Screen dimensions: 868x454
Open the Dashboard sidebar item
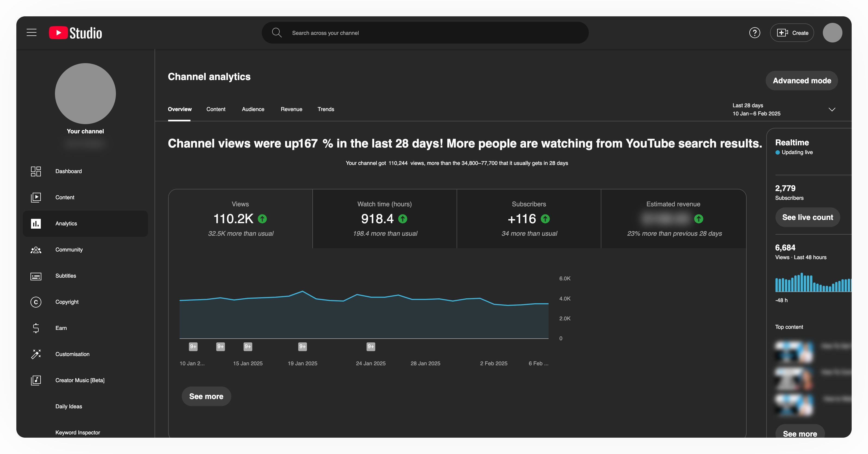click(x=85, y=171)
